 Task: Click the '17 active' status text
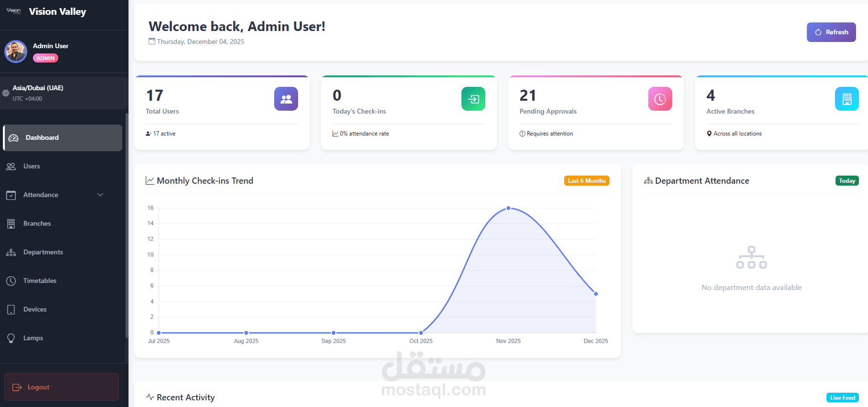pyautogui.click(x=164, y=134)
